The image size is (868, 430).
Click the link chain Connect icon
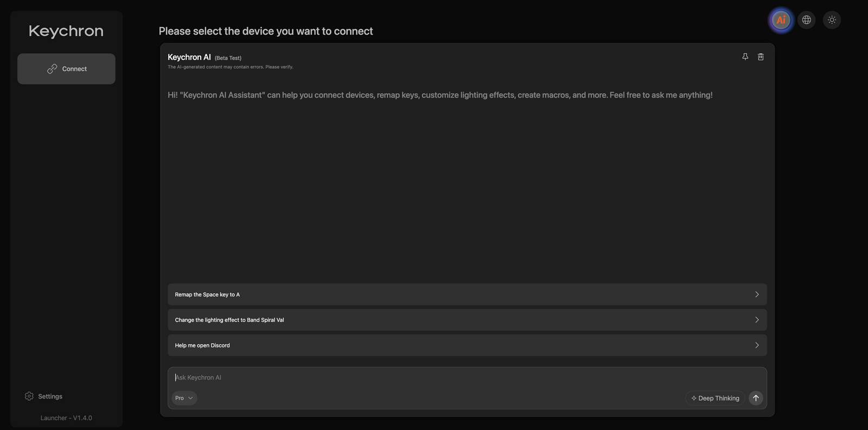(x=52, y=69)
